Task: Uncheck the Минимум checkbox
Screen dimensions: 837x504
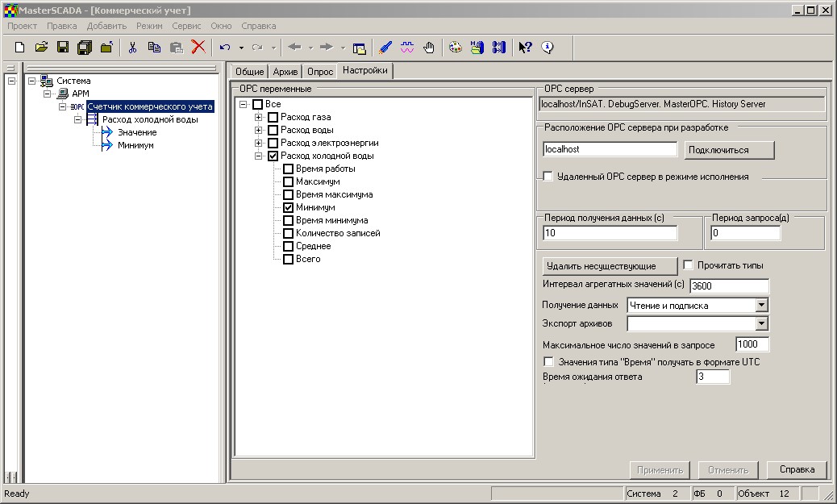Action: [x=288, y=207]
